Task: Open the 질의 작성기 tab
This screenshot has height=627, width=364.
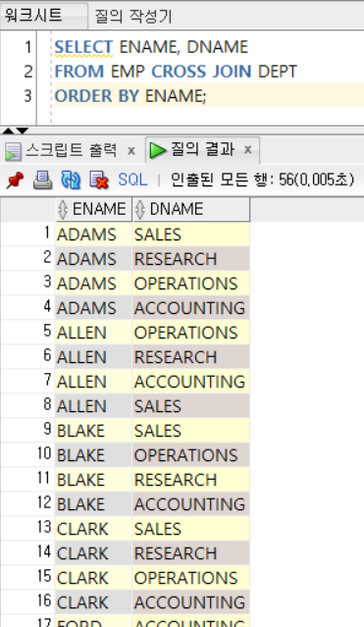Action: coord(133,17)
